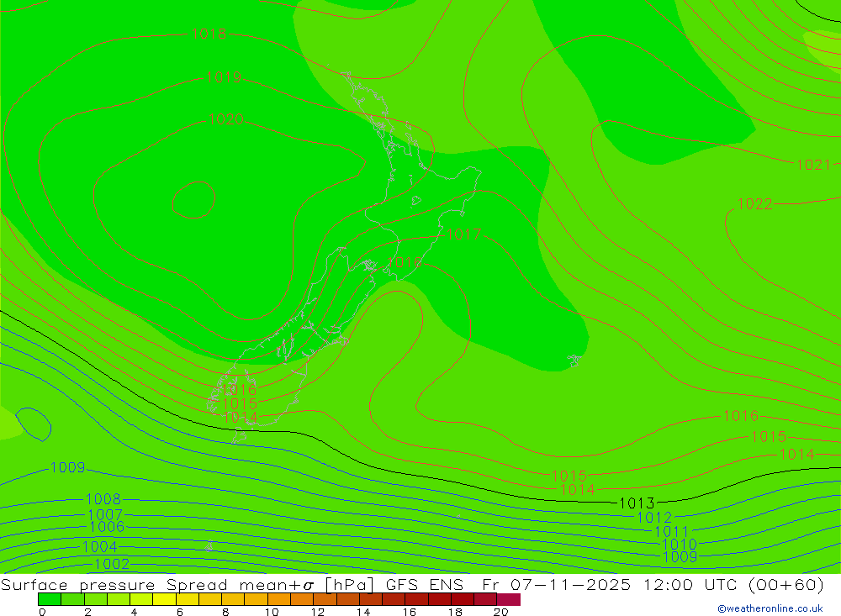Click the legend number 14
Screen dimensions: 841x616
(363, 612)
